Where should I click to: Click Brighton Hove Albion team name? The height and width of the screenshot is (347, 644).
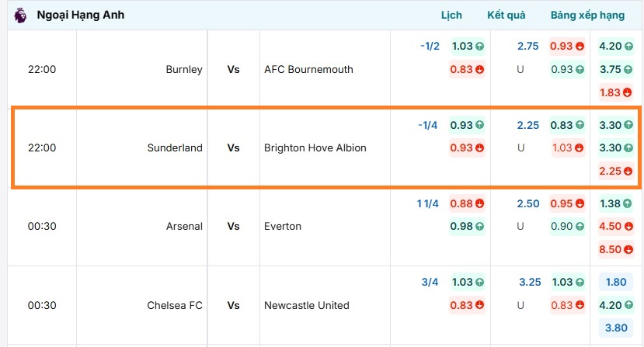pos(315,147)
